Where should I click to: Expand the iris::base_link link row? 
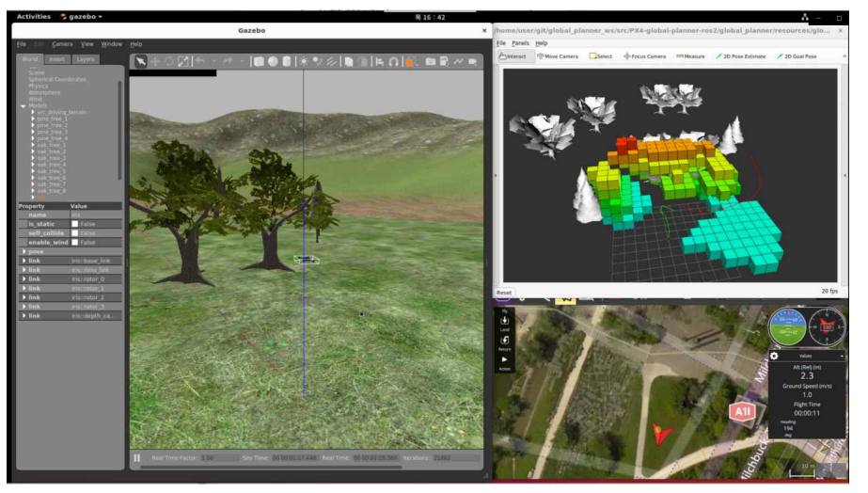[x=24, y=261]
